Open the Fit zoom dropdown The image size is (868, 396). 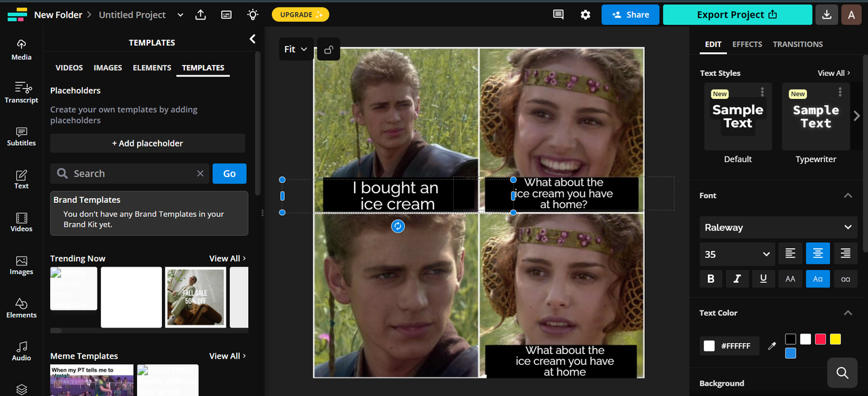[x=296, y=49]
